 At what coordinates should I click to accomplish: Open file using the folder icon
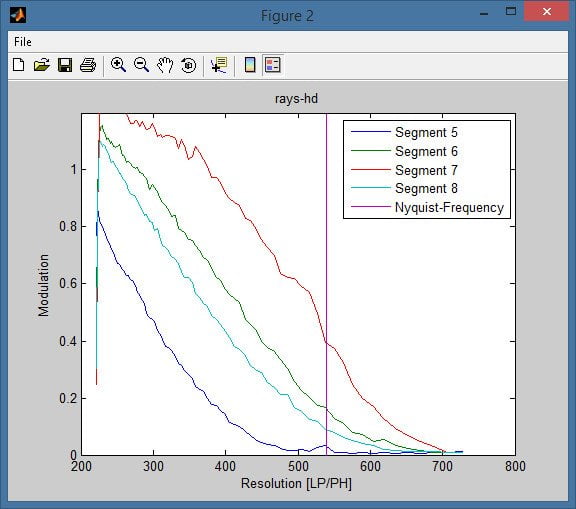[42, 65]
